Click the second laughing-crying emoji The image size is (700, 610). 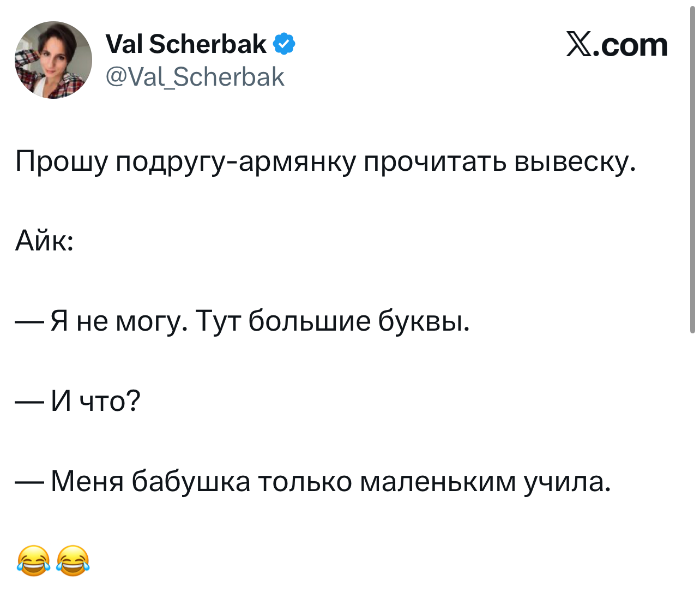(73, 560)
